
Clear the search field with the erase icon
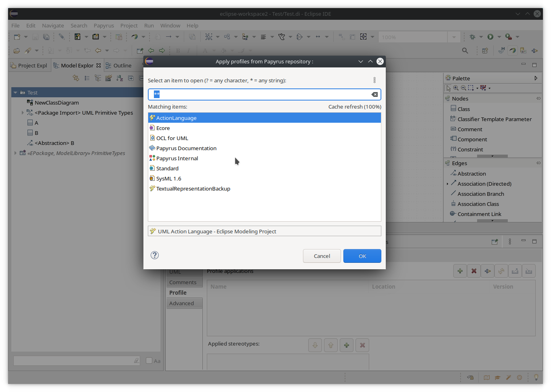(374, 94)
